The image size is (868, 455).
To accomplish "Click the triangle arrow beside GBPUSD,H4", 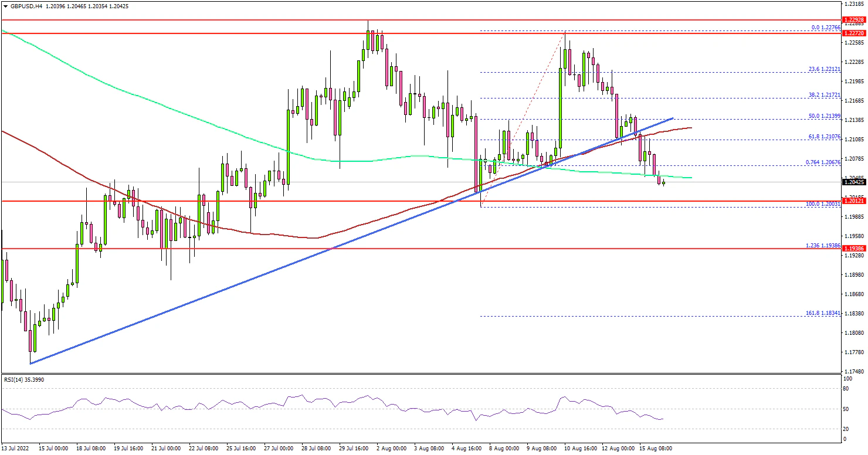I will (4, 6).
